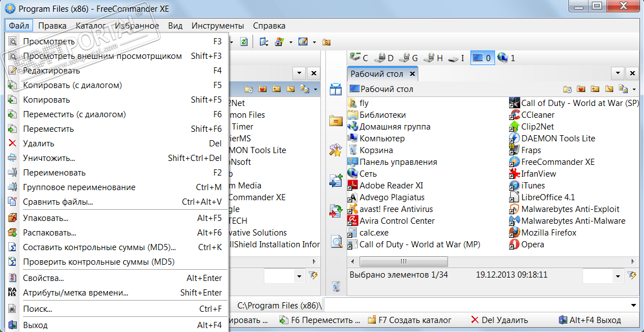The image size is (644, 332).
Task: Click the notepad-and-pencil toolbar icon
Action: pyautogui.click(x=303, y=41)
